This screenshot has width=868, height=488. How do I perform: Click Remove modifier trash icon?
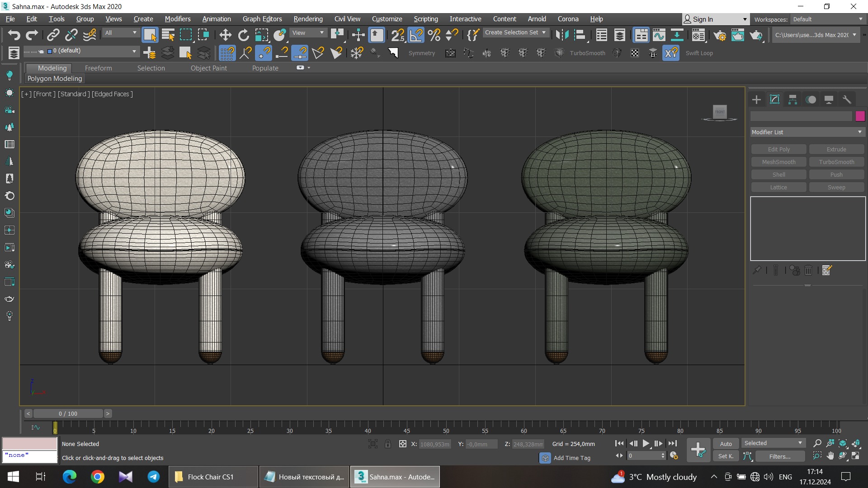coord(808,270)
